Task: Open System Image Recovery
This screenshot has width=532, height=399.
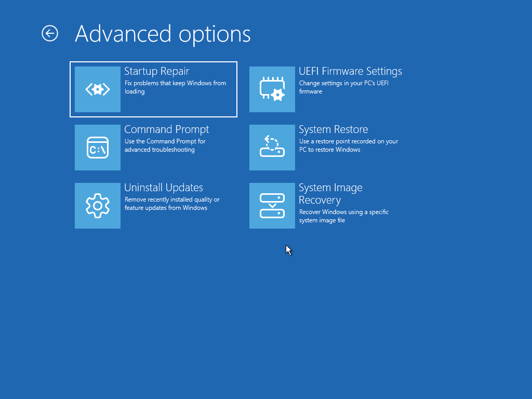Action: pos(327,205)
